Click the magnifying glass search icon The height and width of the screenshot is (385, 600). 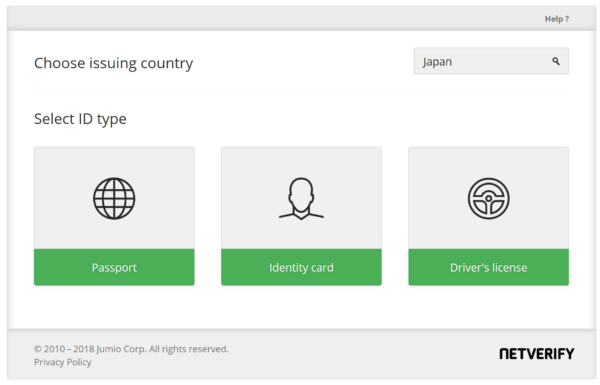tap(556, 61)
